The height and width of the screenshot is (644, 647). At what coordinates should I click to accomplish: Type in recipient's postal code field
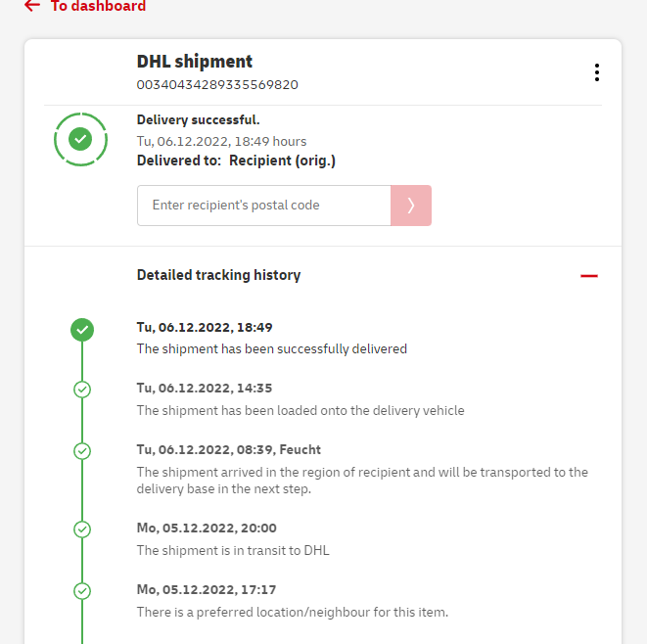[264, 206]
